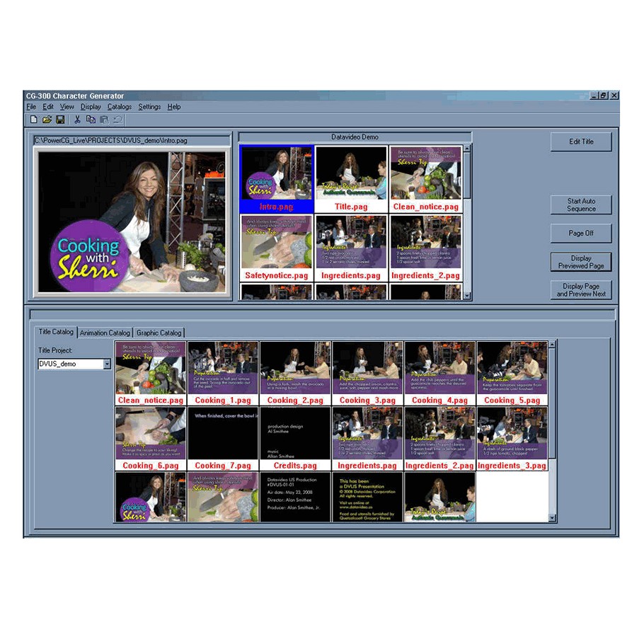Open the Display menu
The image size is (644, 644).
[91, 107]
